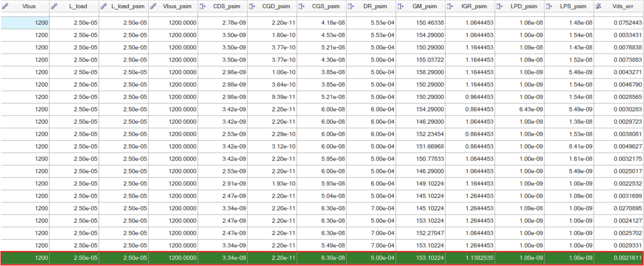Viewport: 644px width, 266px height.
Task: Click the input variable icon beside LPS_psim
Action: tap(549, 7)
